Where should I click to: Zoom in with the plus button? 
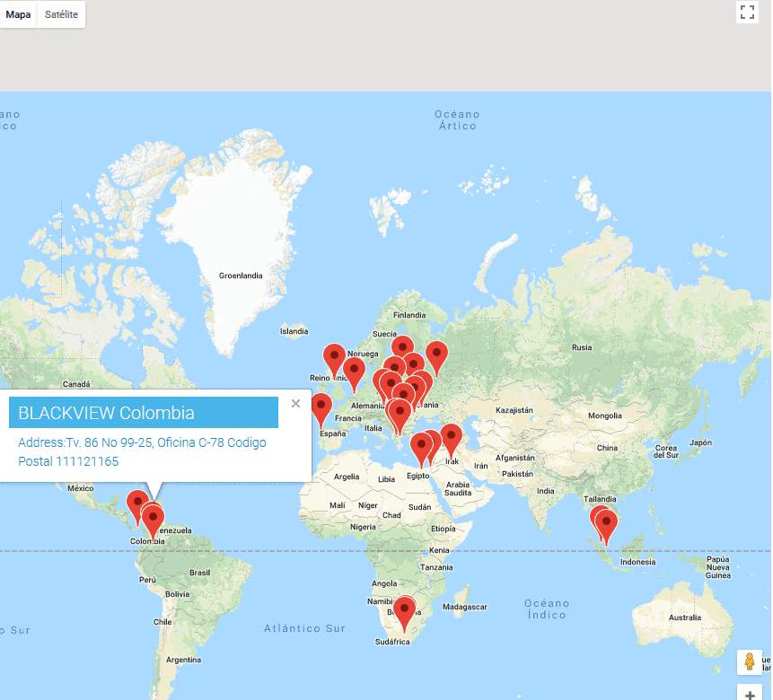coord(750,694)
